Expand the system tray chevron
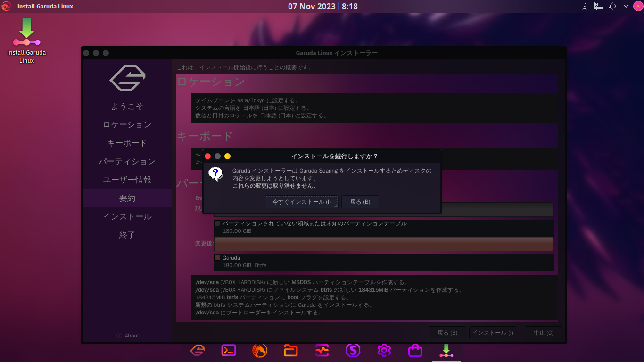Image resolution: width=644 pixels, height=362 pixels. [626, 6]
